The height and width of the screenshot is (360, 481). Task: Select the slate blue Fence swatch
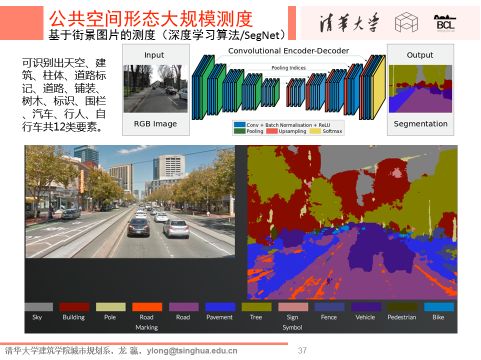tap(329, 307)
